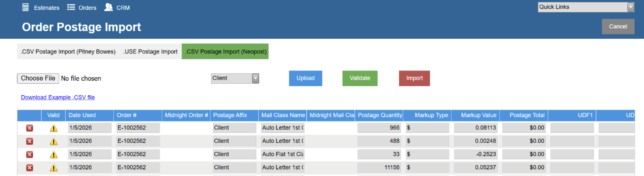Click the Markup Value column header
The height and width of the screenshot is (176, 644).
(475, 115)
